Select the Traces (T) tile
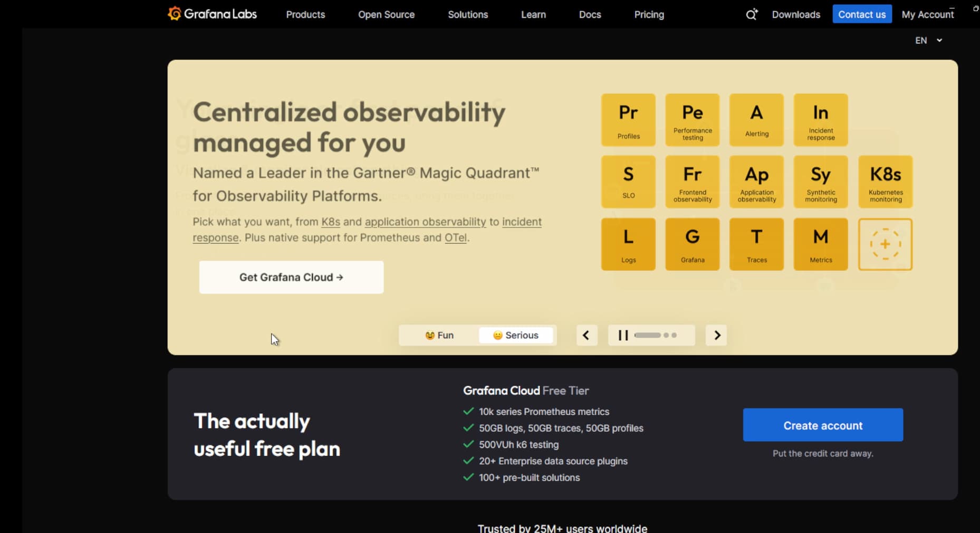980x533 pixels. pos(756,244)
